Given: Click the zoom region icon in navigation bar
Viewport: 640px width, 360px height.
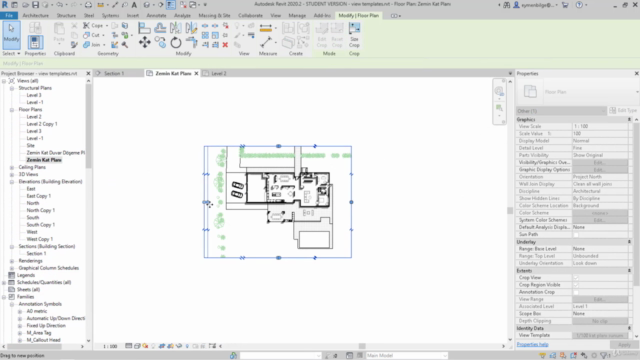Looking at the screenshot, I should 499,108.
